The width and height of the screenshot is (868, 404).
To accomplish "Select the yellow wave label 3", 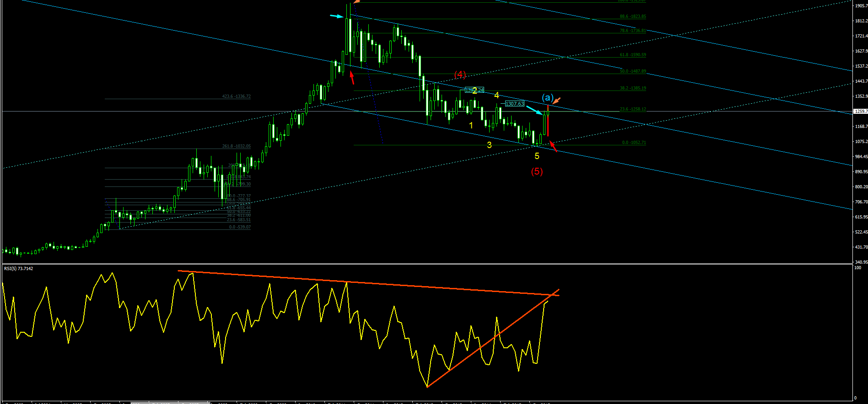I will pos(489,145).
